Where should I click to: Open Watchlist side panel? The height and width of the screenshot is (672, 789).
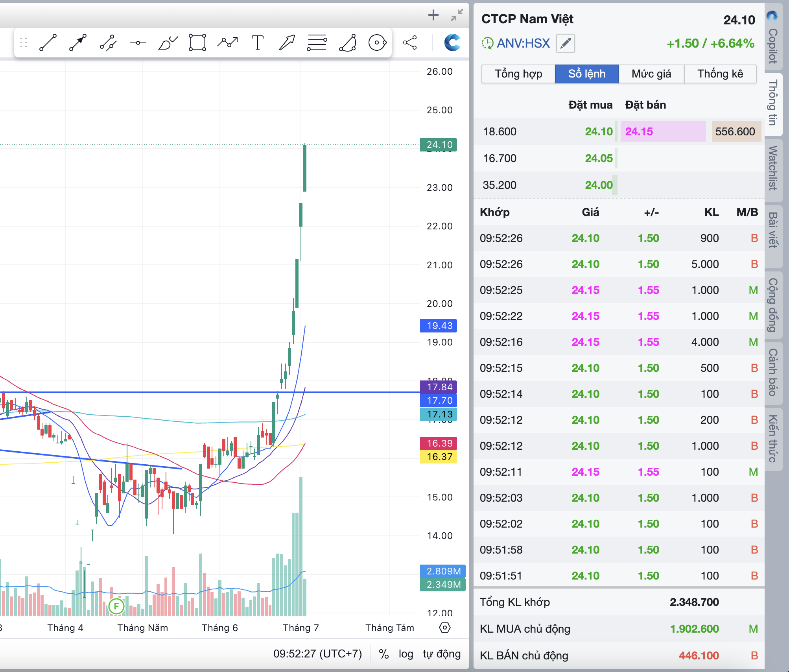pyautogui.click(x=773, y=168)
